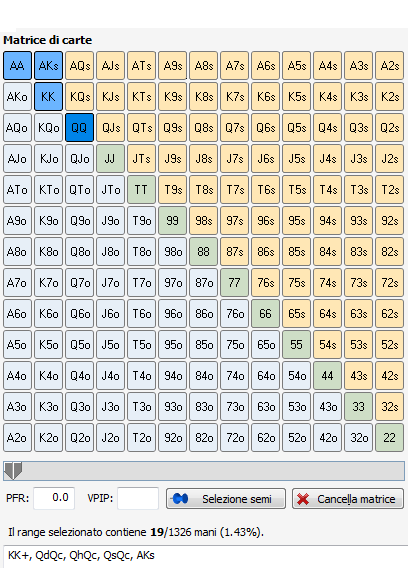The image size is (408, 568).
Task: Click the Selezione semi button
Action: coord(226,499)
